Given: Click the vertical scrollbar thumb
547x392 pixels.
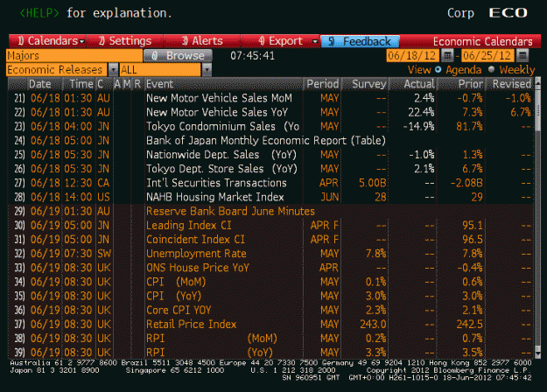Looking at the screenshot, I should coord(537,109).
